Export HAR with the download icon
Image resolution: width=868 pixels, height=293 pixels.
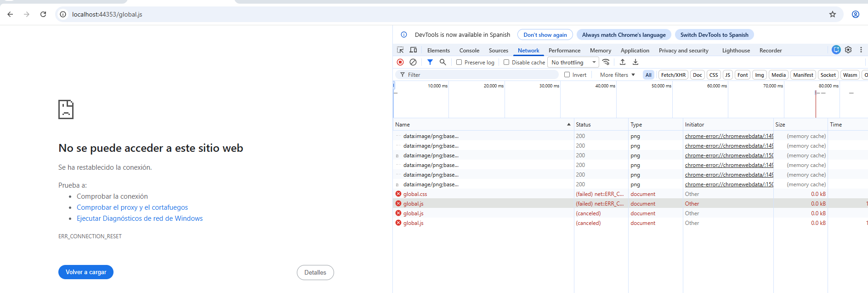pyautogui.click(x=635, y=62)
